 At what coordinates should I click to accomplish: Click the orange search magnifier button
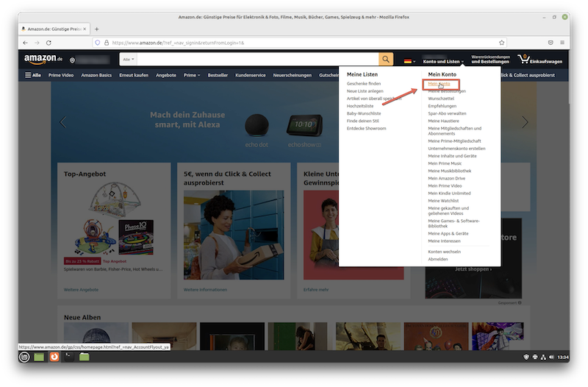click(x=386, y=59)
